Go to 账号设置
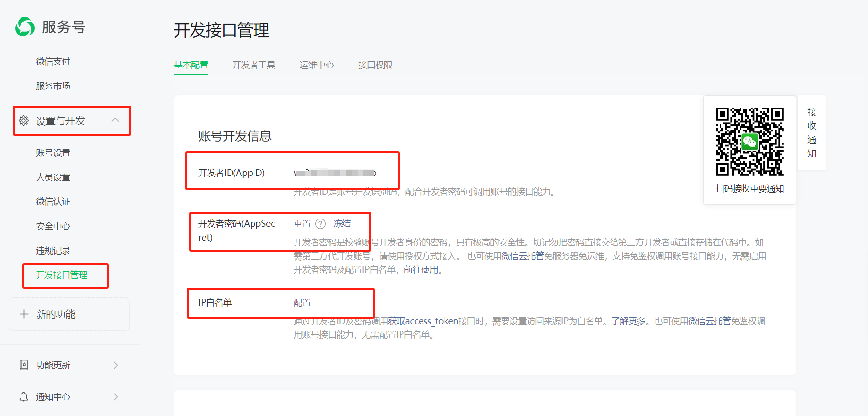This screenshot has height=416, width=868. pos(53,153)
